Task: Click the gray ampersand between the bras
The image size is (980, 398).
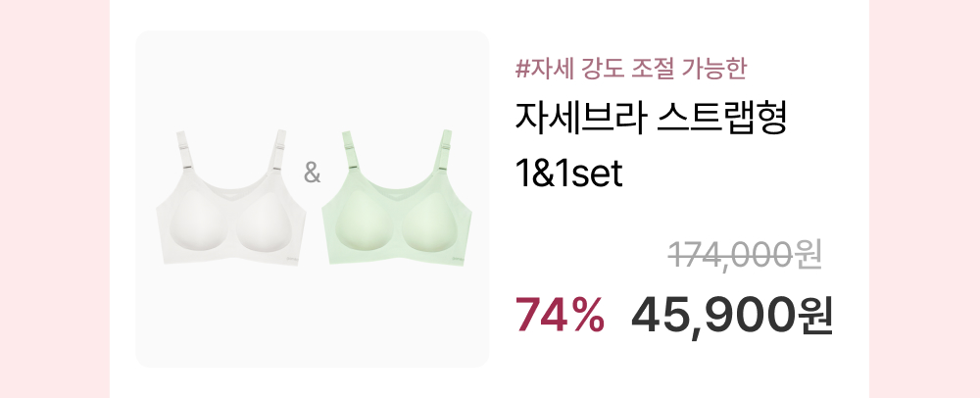Action: coord(312,174)
